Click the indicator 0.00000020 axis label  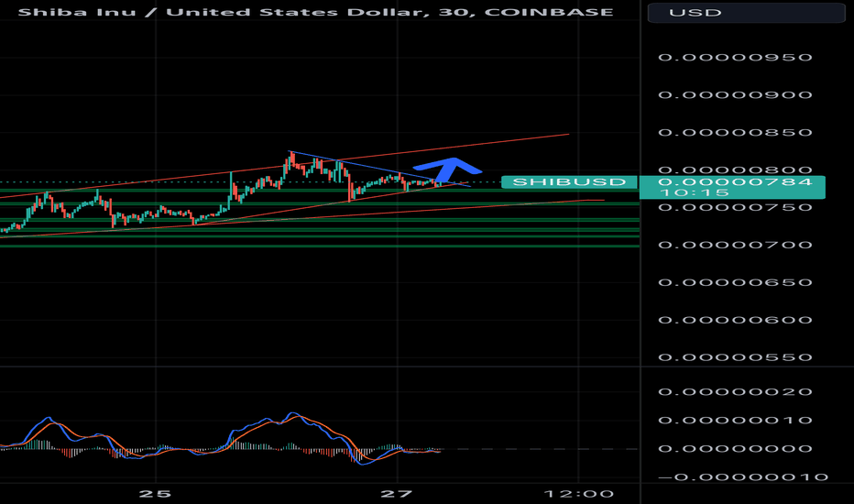[735, 392]
